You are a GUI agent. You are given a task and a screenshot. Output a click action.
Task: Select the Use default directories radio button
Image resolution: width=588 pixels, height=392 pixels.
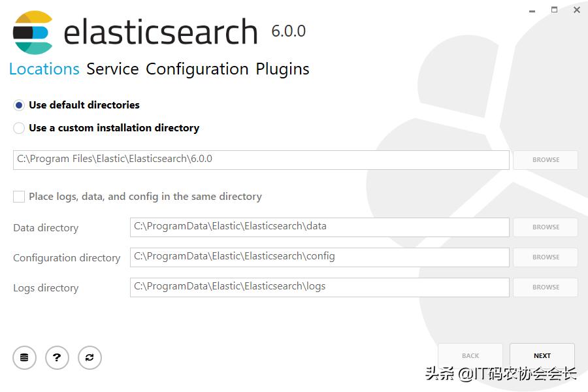pyautogui.click(x=19, y=105)
